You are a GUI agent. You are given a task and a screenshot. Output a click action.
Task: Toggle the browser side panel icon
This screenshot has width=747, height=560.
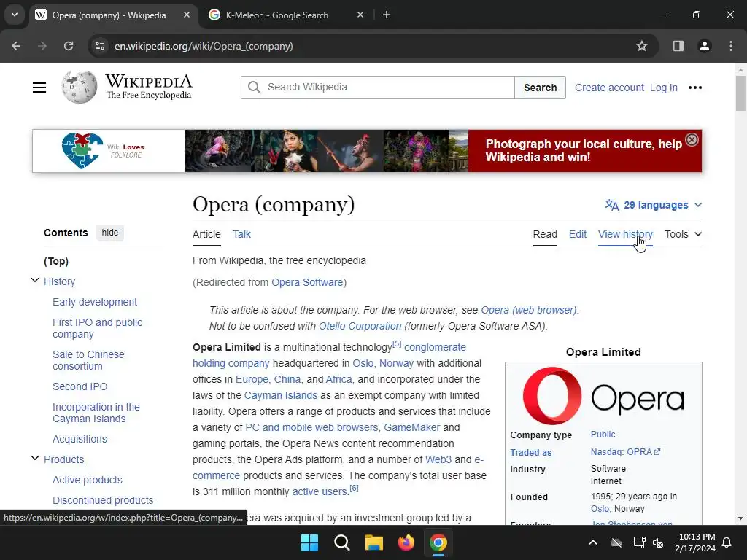tap(678, 46)
